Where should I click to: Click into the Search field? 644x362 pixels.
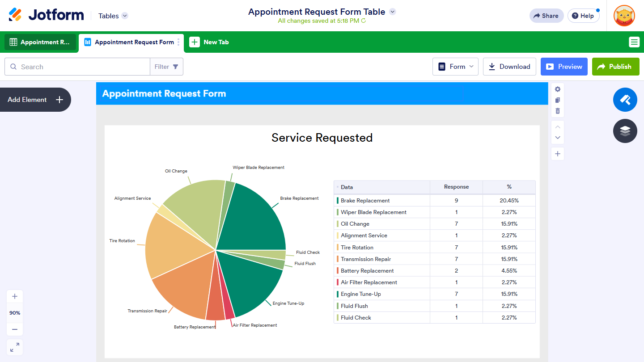(x=83, y=67)
